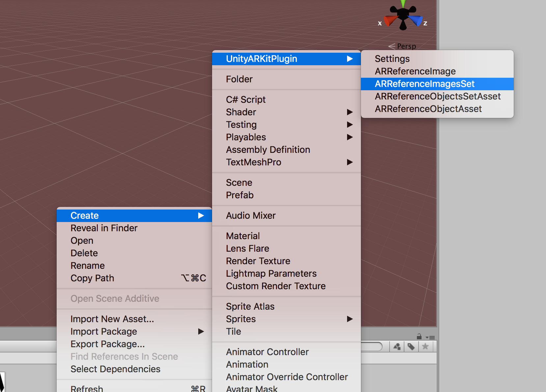The image size is (546, 392).
Task: Click the Project panel lock icon
Action: click(419, 336)
